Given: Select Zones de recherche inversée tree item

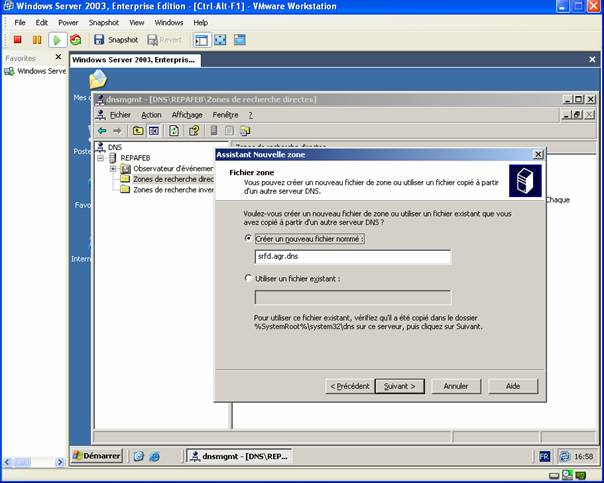Looking at the screenshot, I should (173, 190).
